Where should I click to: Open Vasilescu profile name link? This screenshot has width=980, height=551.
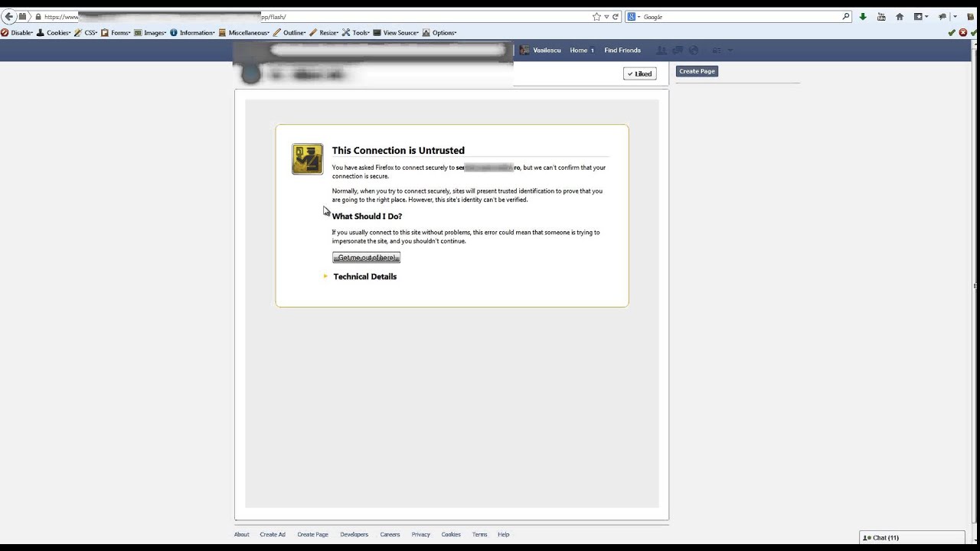point(547,51)
